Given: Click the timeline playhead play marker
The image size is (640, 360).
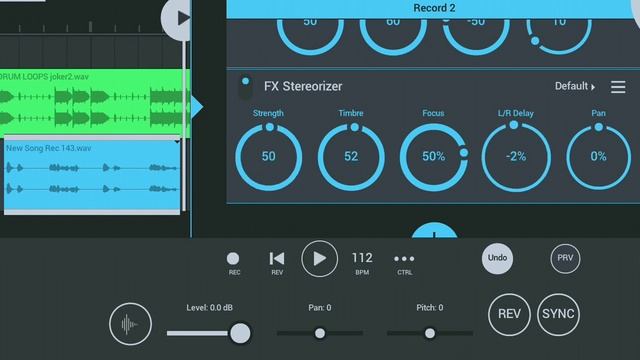Looking at the screenshot, I should (176, 18).
